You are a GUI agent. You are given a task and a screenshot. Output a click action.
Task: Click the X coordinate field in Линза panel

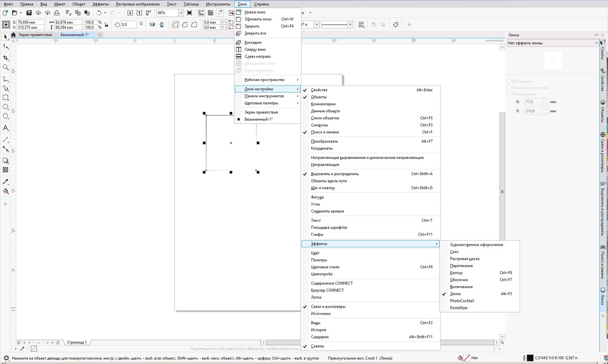click(533, 102)
